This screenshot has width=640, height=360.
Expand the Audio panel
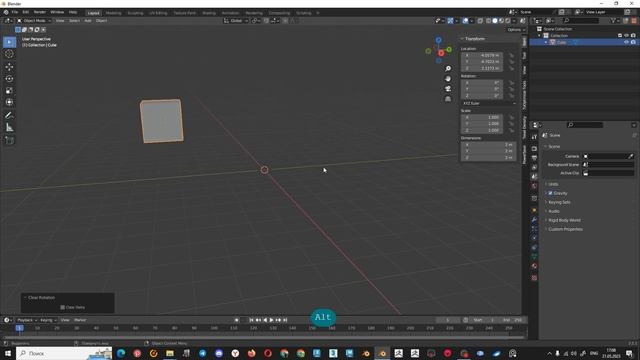pyautogui.click(x=553, y=211)
